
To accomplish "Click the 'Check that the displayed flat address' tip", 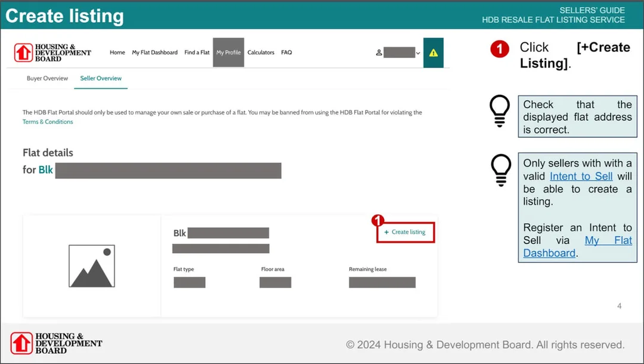I will (x=577, y=117).
